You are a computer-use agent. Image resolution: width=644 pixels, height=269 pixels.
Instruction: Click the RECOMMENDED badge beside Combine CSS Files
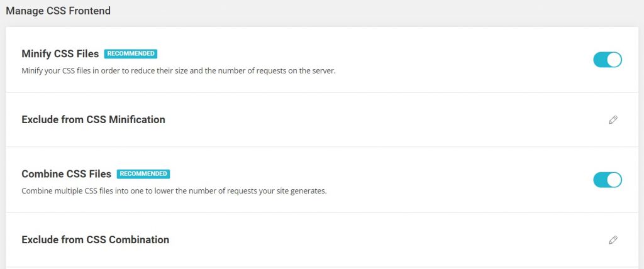(143, 174)
